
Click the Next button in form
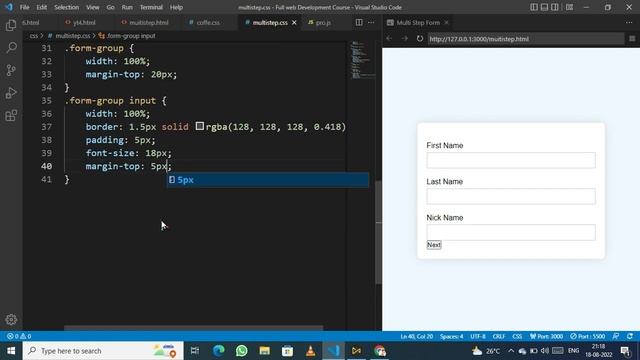[433, 245]
